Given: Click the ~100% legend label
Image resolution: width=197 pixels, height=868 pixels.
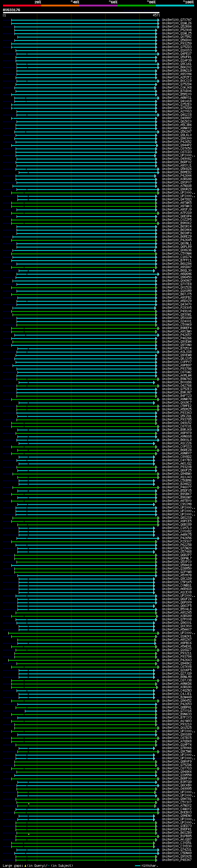Looking at the screenshot, I should [x=189, y=2].
